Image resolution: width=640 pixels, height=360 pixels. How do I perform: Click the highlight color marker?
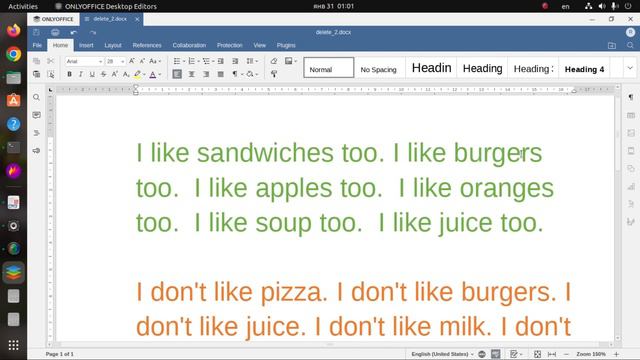[x=138, y=74]
